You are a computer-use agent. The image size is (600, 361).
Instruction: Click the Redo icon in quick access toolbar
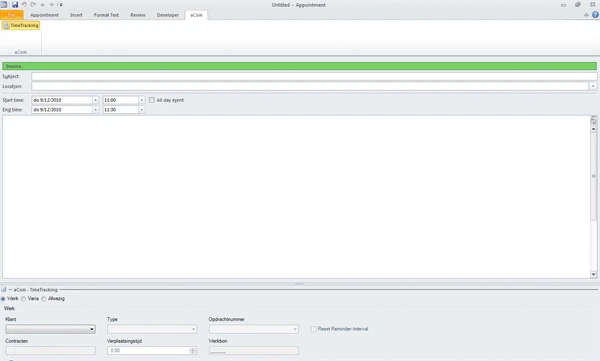click(33, 5)
